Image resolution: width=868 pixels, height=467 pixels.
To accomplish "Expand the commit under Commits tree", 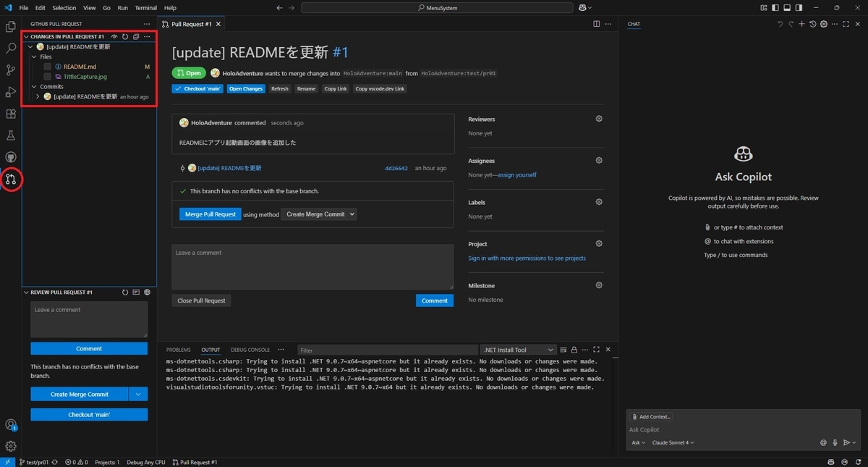I will coord(37,96).
